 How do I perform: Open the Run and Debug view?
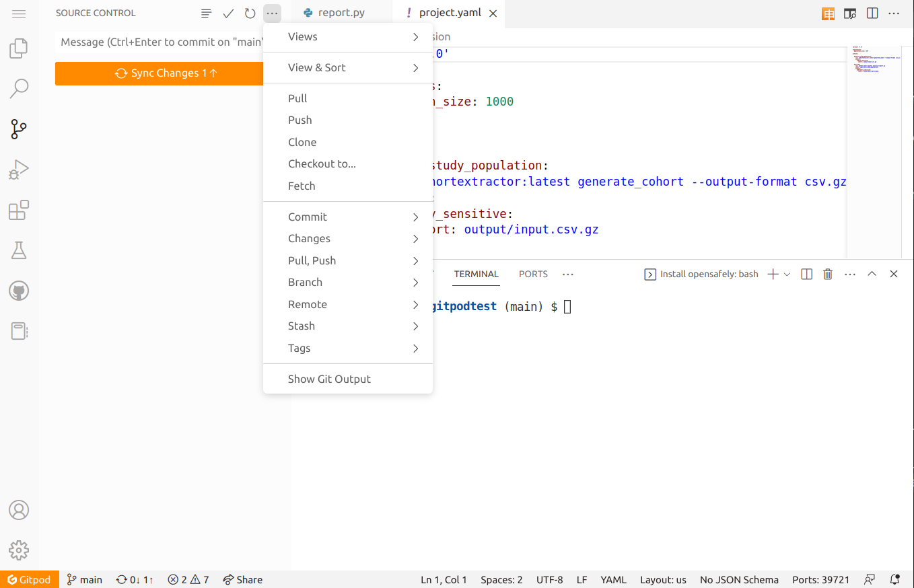tap(19, 170)
